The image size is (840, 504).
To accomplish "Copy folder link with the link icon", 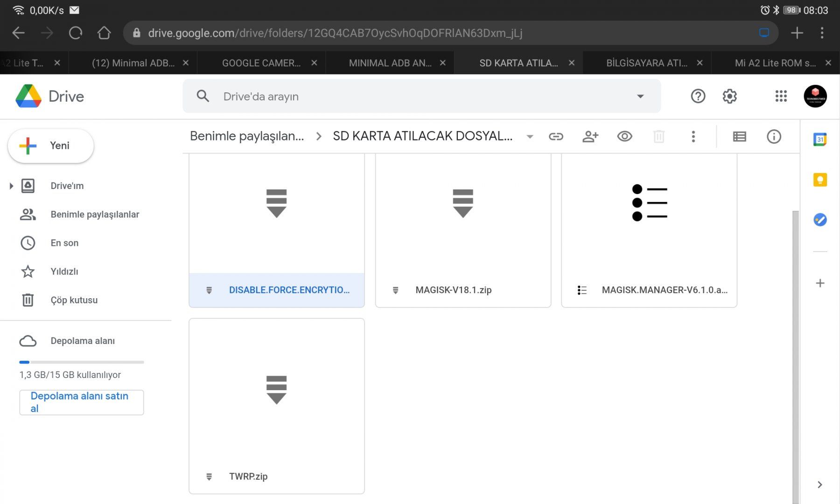I will click(x=556, y=136).
